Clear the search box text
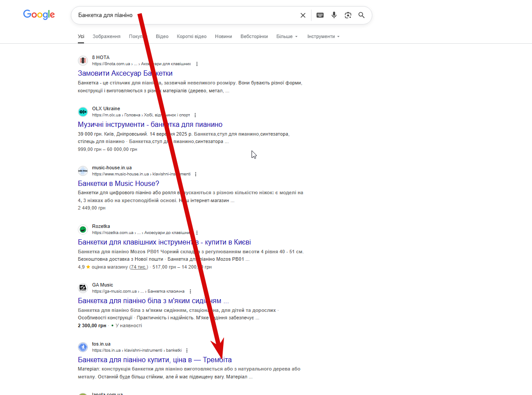The height and width of the screenshot is (395, 532). pos(303,15)
